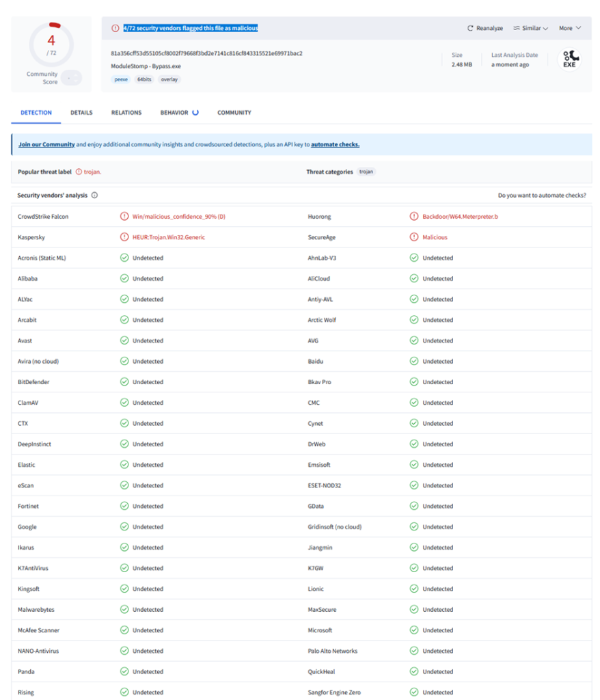The width and height of the screenshot is (600, 700).
Task: Click the green check icon for McAfee Scanner
Action: tap(124, 630)
